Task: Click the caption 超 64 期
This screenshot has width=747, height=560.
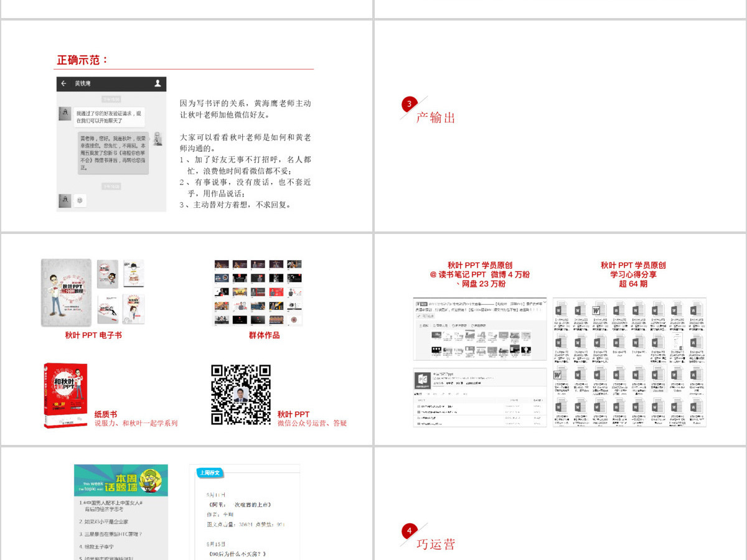Action: click(x=633, y=284)
